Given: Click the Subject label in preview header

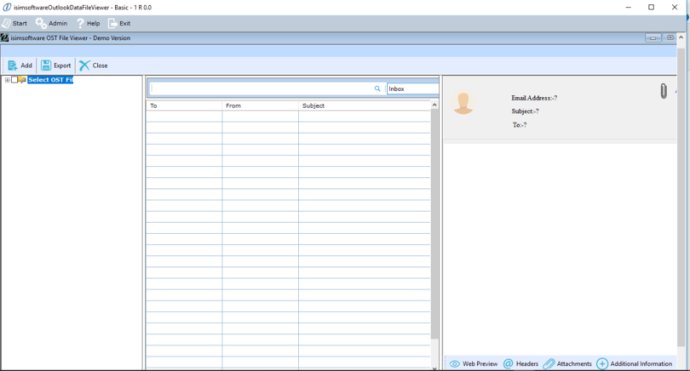Looking at the screenshot, I should coord(525,111).
